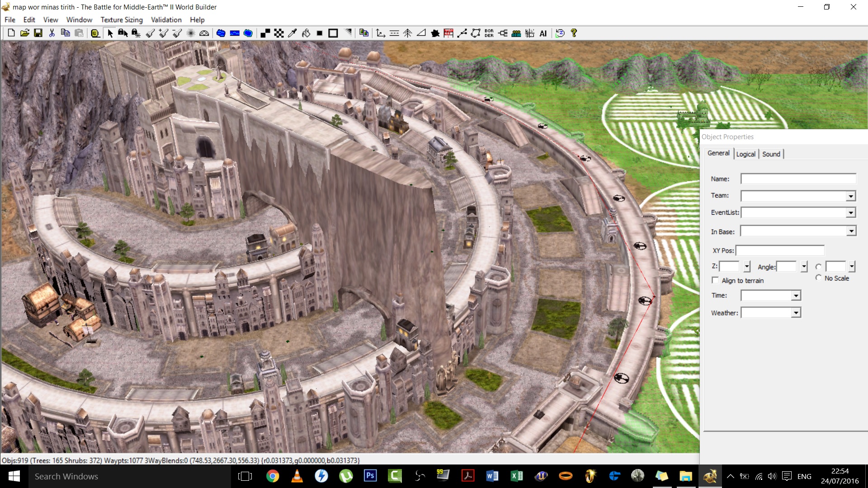
Task: Select the eyedropper texture picker tool
Action: click(x=292, y=33)
